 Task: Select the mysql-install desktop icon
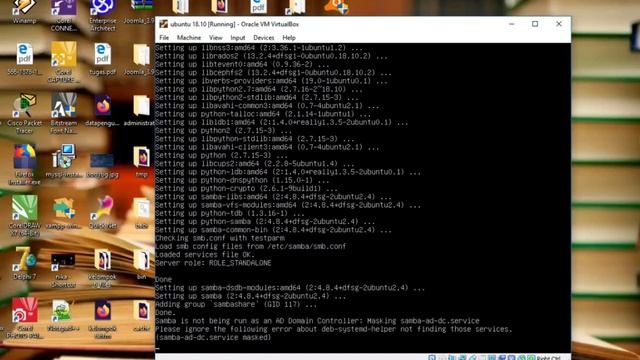64,161
